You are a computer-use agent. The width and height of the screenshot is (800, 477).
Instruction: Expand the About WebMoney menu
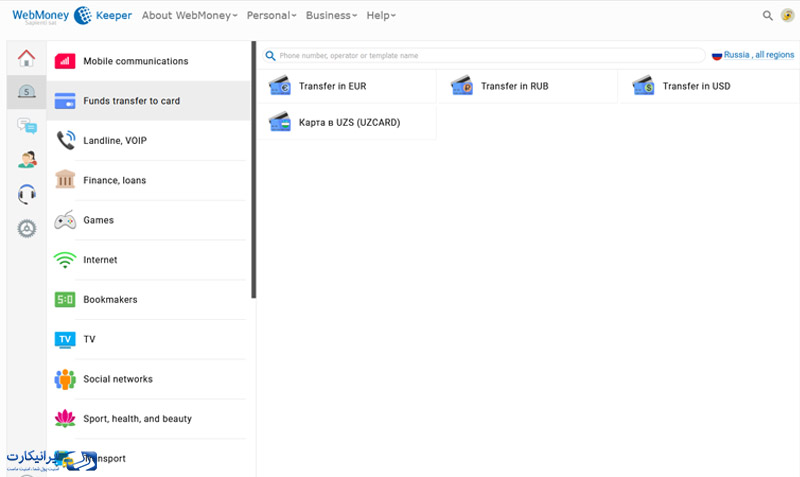[x=190, y=15]
